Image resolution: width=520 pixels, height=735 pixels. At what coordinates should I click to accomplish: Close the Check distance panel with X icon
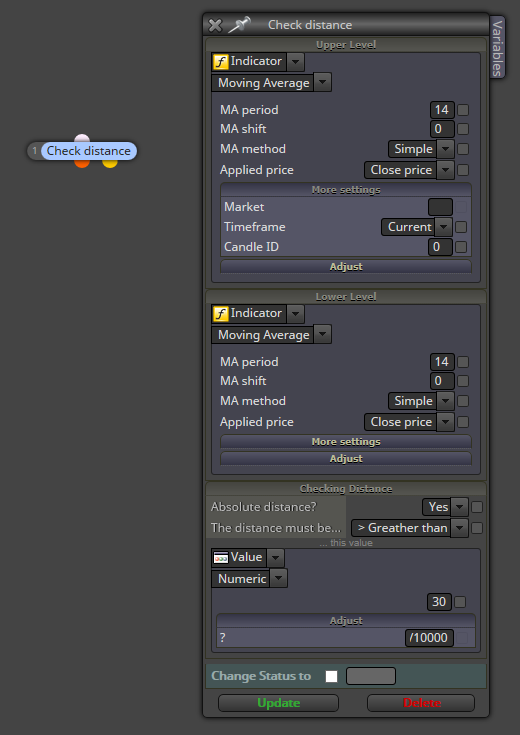click(215, 25)
